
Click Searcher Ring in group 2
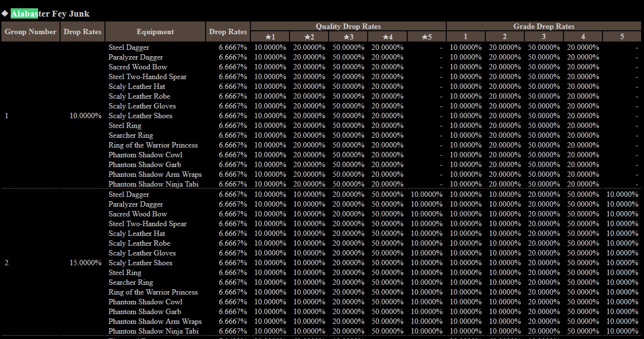coord(130,282)
